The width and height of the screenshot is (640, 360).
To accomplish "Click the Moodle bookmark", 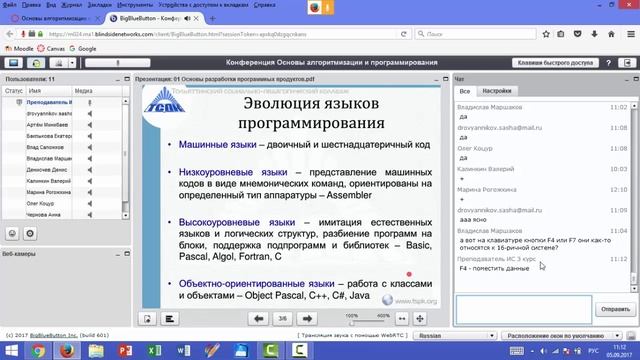I will tap(19, 49).
